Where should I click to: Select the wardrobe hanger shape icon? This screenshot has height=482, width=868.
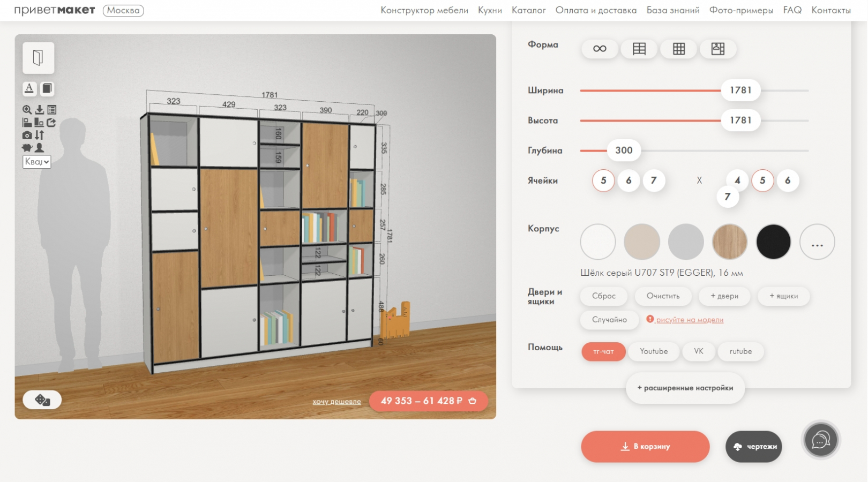click(717, 49)
